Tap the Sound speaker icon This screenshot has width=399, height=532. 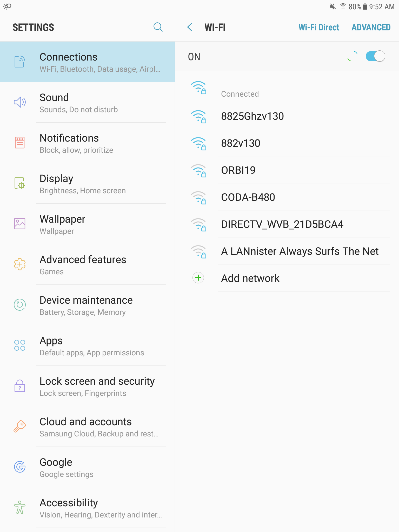(20, 102)
